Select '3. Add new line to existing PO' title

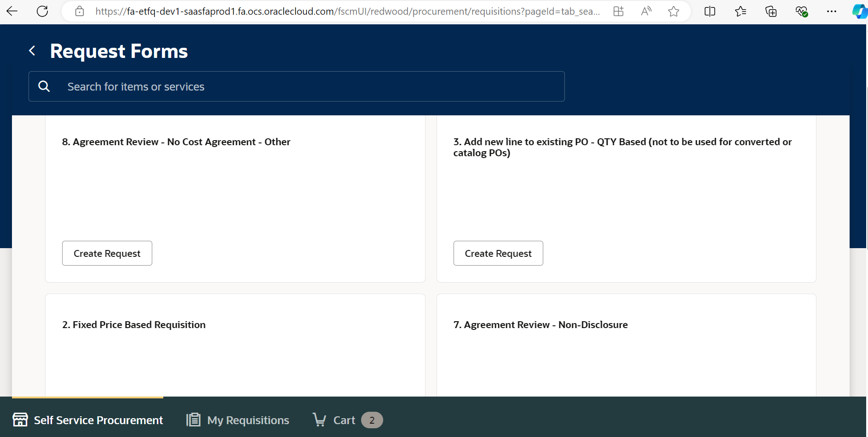click(622, 147)
